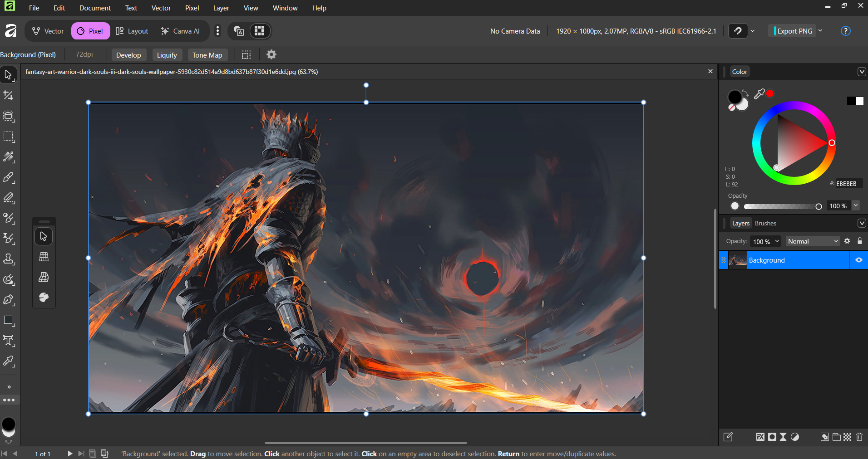Toggle the grid view button in top toolbar
This screenshot has height=459, width=868.
(x=260, y=31)
